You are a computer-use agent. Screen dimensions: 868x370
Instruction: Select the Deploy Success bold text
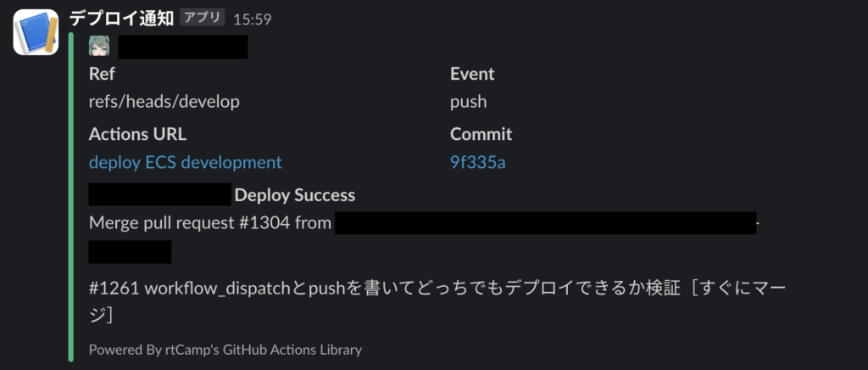[x=295, y=195]
